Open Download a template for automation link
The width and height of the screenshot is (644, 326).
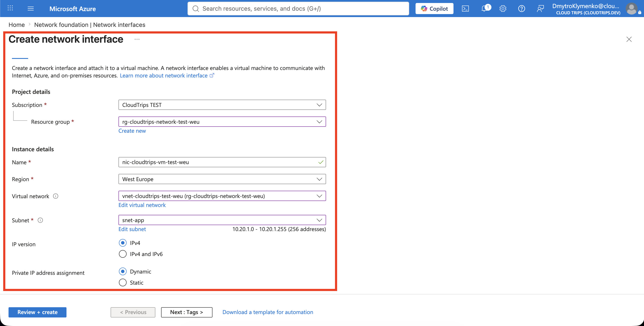(x=267, y=312)
